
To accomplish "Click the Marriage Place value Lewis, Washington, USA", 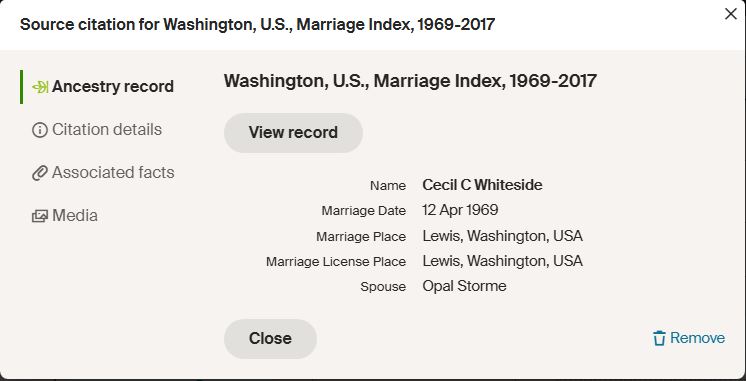I will [x=502, y=236].
